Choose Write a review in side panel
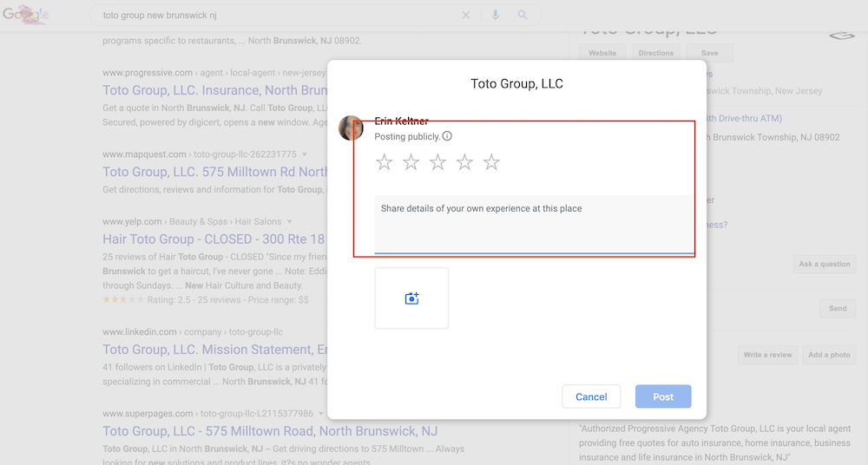Viewport: 868px width, 465px height. (767, 355)
